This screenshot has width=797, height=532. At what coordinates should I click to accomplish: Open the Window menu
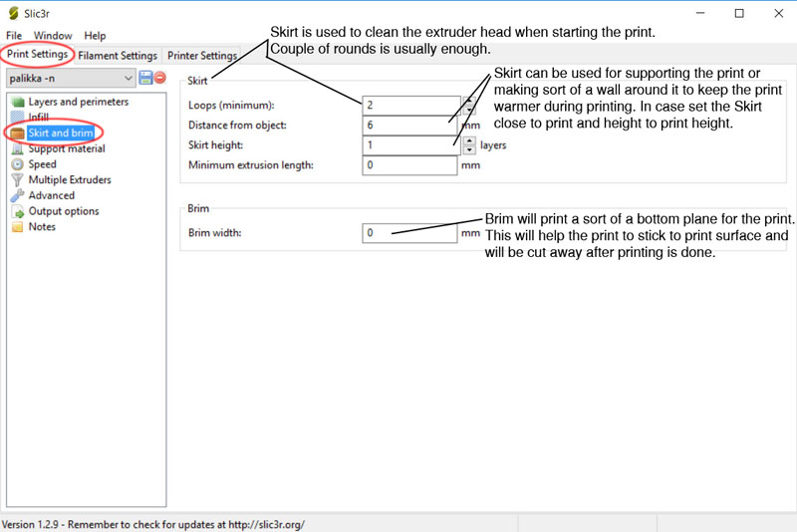point(53,36)
